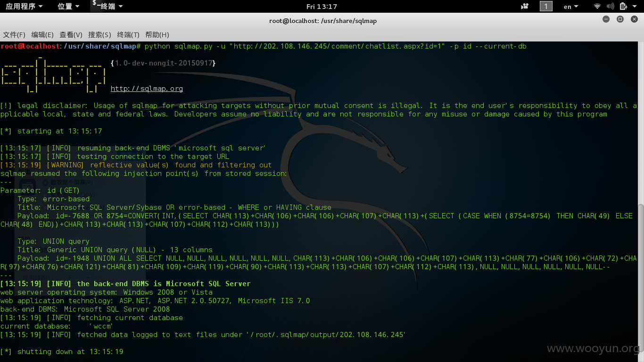
Task: Click 'web server operating system' line
Action: (107, 292)
